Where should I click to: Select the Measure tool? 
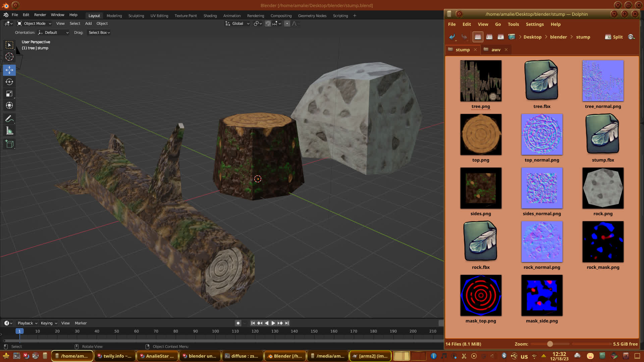coord(9,131)
